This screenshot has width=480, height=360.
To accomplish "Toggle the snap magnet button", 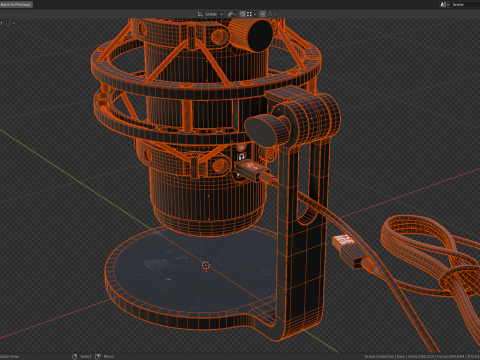I will [243, 14].
